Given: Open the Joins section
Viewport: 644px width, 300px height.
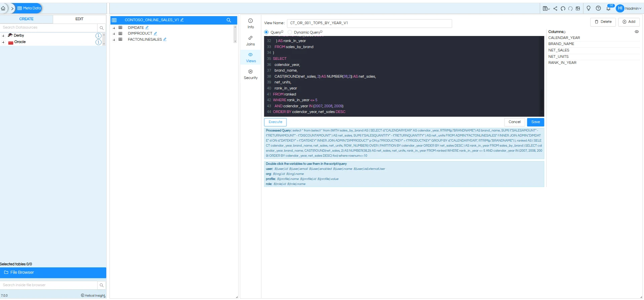Looking at the screenshot, I should [251, 41].
